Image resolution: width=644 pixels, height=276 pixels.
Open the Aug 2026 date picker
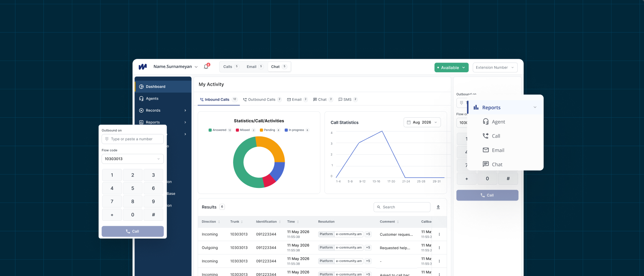[422, 122]
